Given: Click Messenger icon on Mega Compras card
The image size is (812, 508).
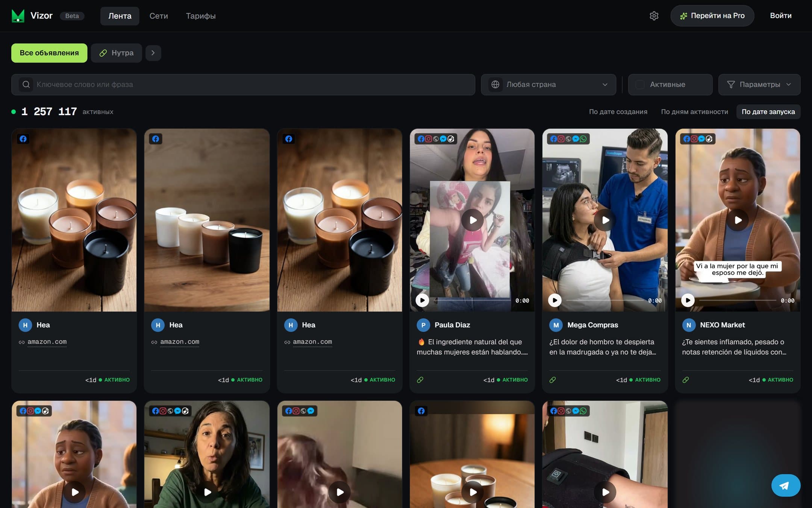Looking at the screenshot, I should pyautogui.click(x=576, y=139).
